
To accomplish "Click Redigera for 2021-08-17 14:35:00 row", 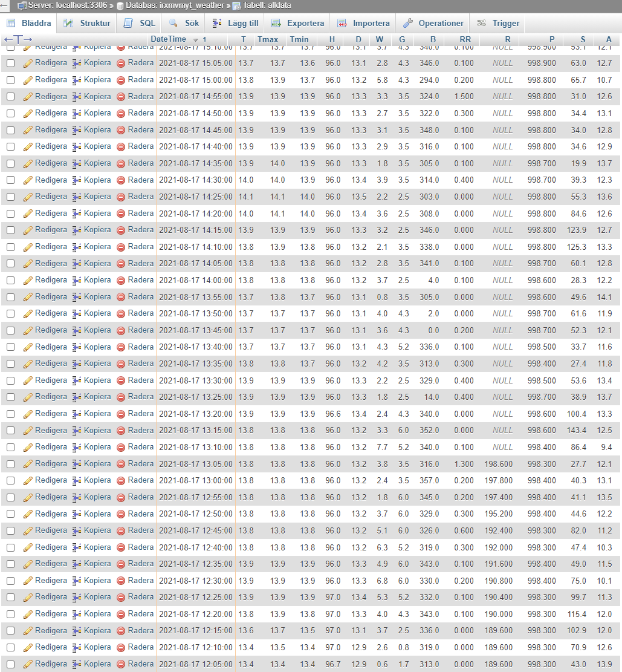I will pyautogui.click(x=51, y=163).
